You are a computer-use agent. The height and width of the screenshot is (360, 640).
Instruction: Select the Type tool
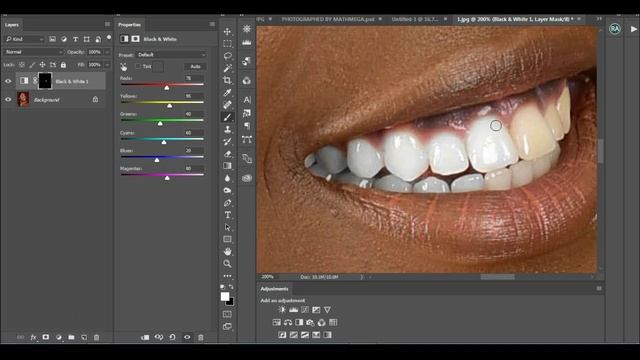tap(227, 215)
